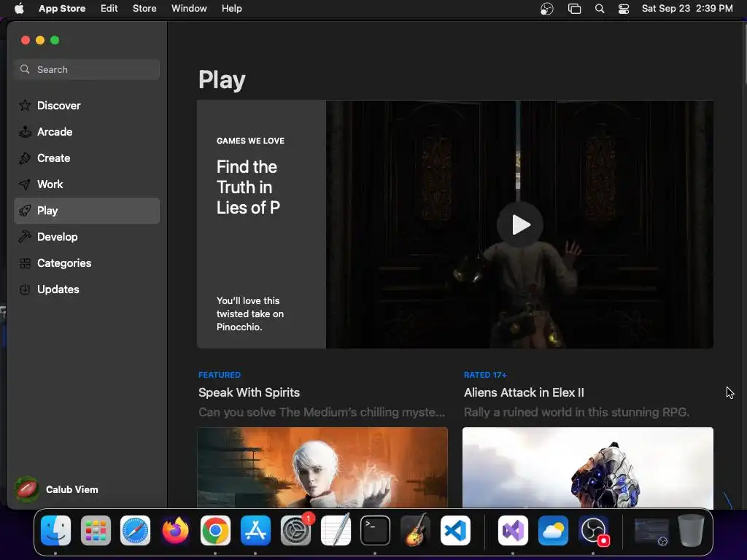Open the minimized window in the Dock
Viewport: 747px width, 560px height.
coord(651,532)
